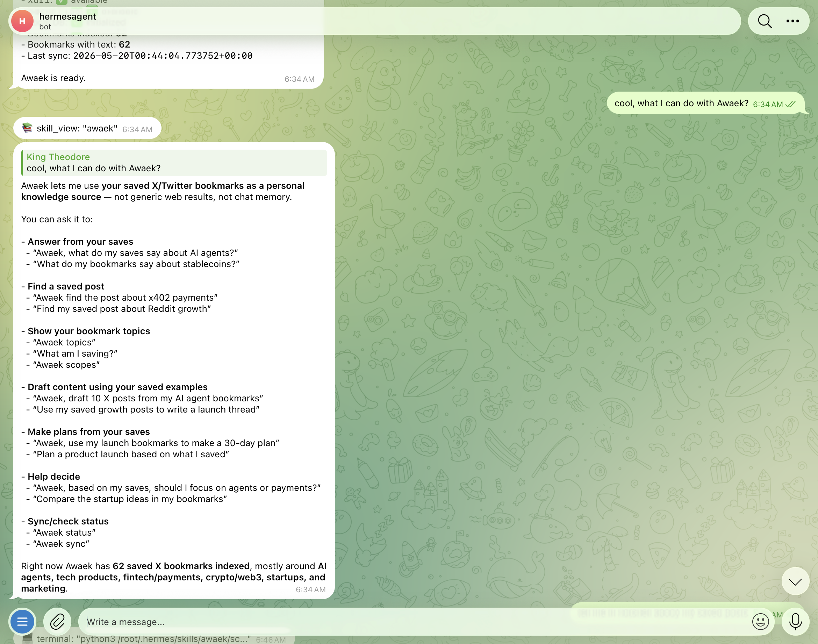Click the "Awaek sync" example line
The image size is (818, 644).
click(61, 544)
